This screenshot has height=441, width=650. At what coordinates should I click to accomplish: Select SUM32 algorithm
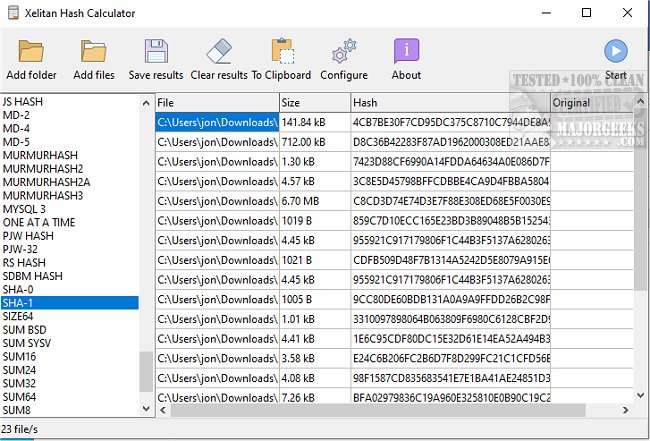click(19, 383)
